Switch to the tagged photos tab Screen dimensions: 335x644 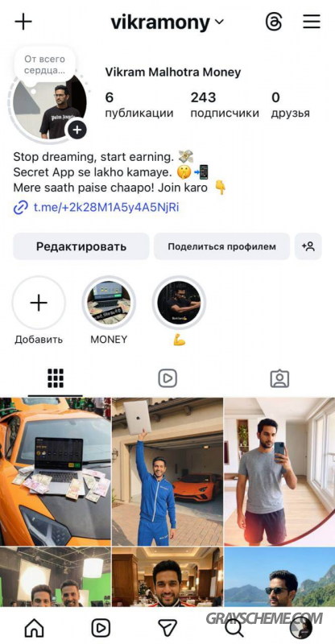pyautogui.click(x=279, y=378)
